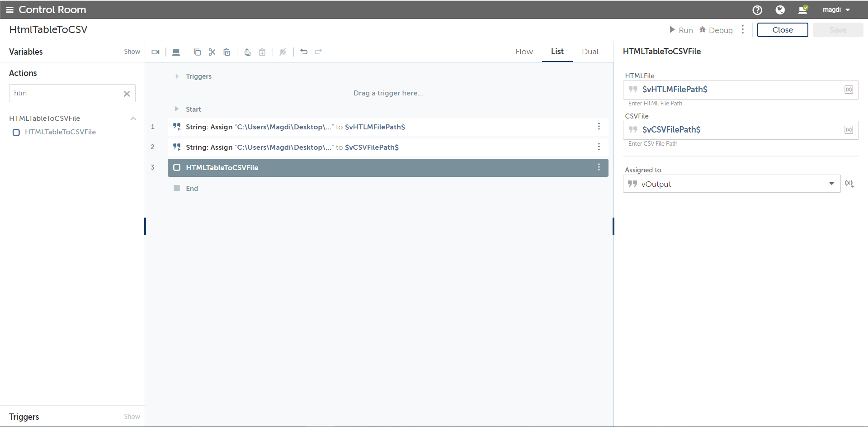Open options menu for line 1 action
Image resolution: width=868 pixels, height=427 pixels.
click(x=599, y=127)
